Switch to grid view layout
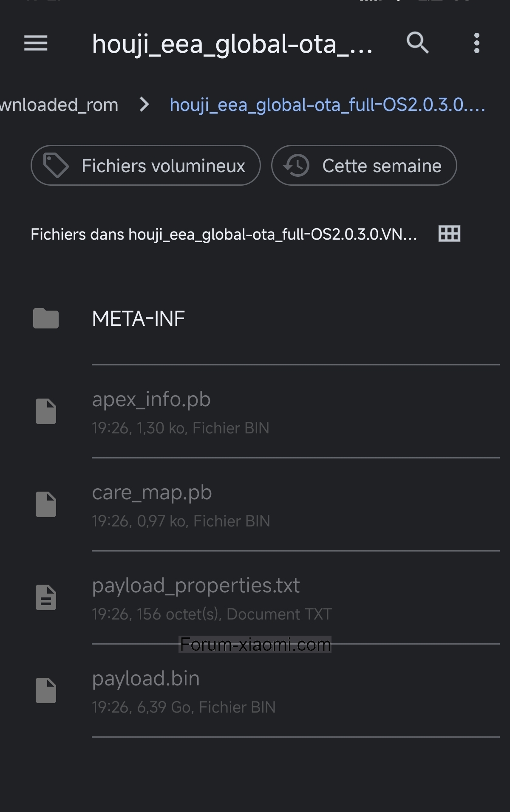The image size is (510, 812). coord(449,234)
